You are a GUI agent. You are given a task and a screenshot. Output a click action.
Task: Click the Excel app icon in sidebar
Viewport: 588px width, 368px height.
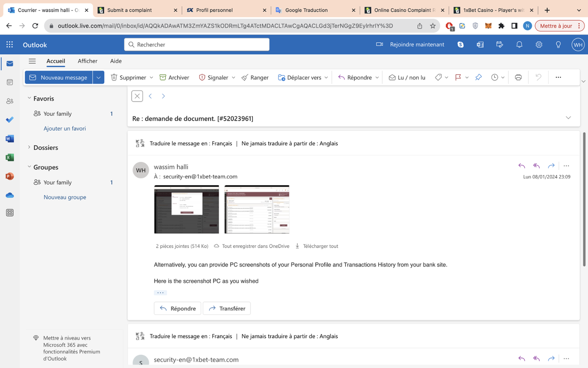pyautogui.click(x=10, y=157)
